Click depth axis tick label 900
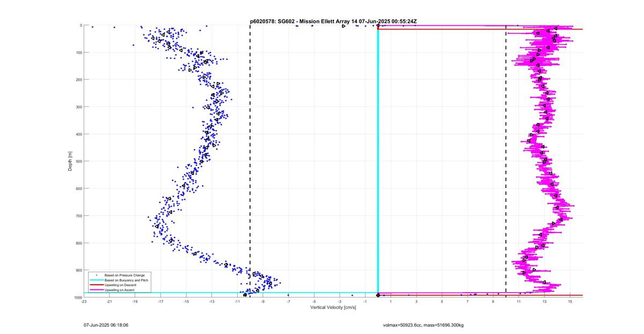Screen dimensions: 644x334 coord(78,270)
